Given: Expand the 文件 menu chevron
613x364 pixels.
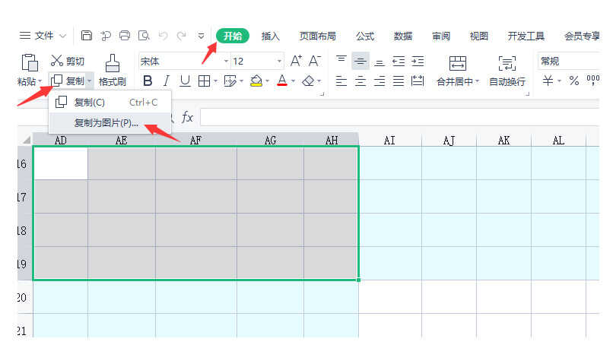Looking at the screenshot, I should point(62,36).
